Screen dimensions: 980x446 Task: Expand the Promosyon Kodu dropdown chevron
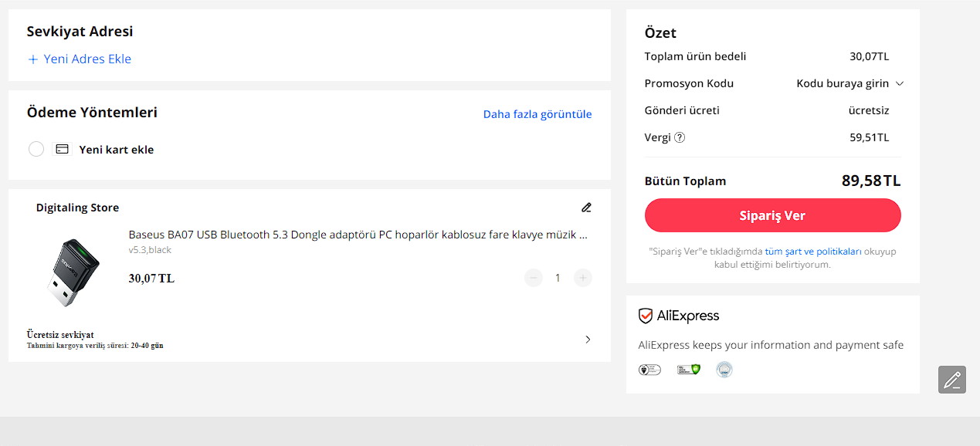tap(899, 83)
